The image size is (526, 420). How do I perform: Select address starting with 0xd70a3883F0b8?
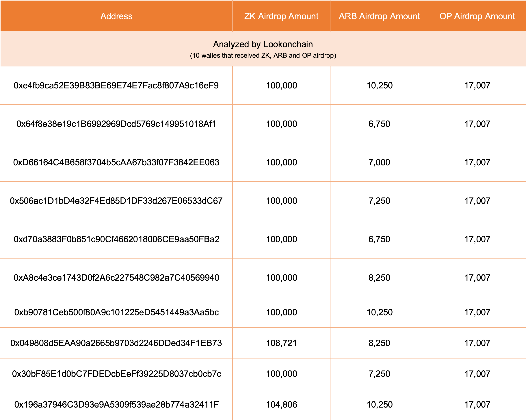tap(116, 239)
